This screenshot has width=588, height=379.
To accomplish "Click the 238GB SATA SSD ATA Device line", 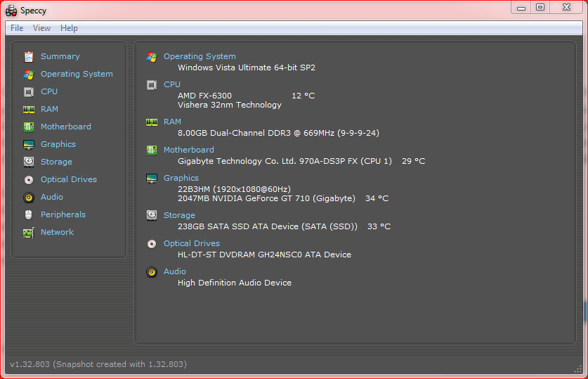I will 268,226.
